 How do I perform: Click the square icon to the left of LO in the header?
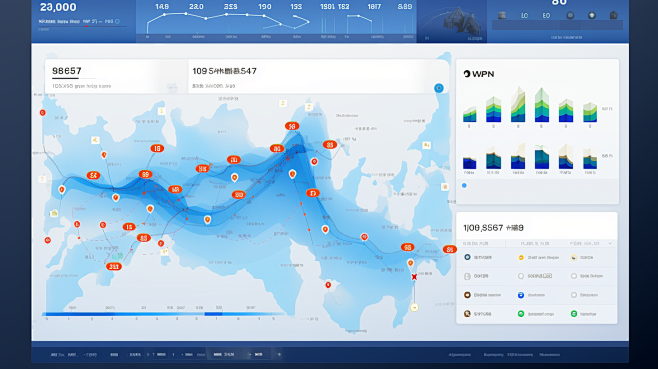point(502,16)
